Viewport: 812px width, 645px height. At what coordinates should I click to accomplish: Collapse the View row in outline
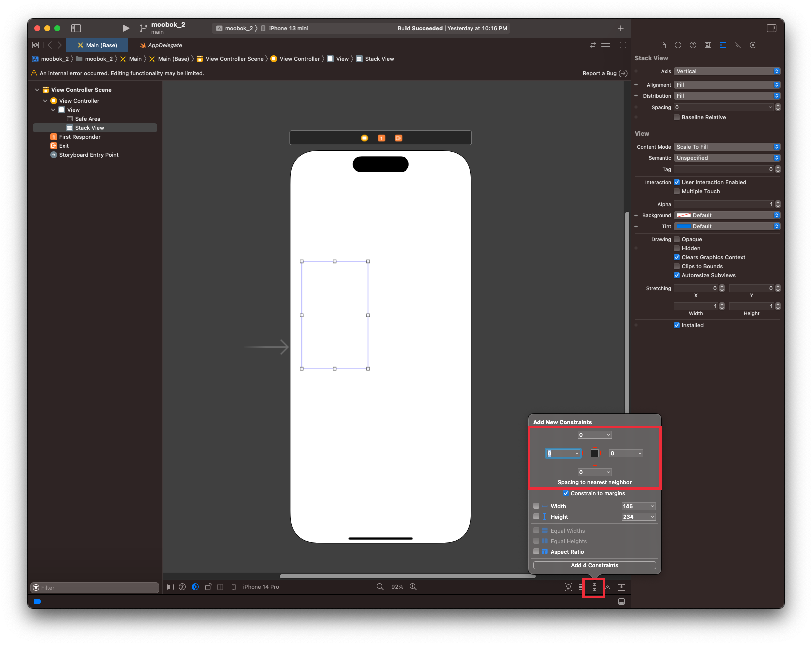click(53, 110)
